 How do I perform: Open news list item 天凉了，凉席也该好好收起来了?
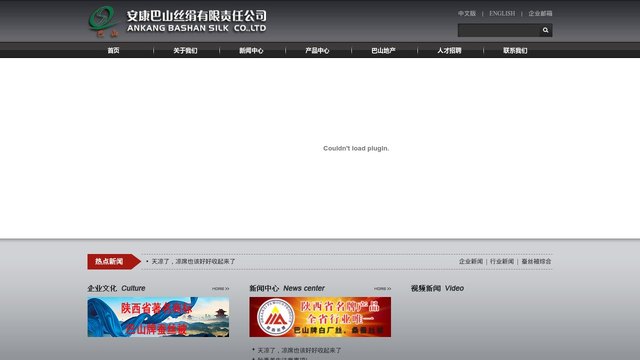pos(299,350)
